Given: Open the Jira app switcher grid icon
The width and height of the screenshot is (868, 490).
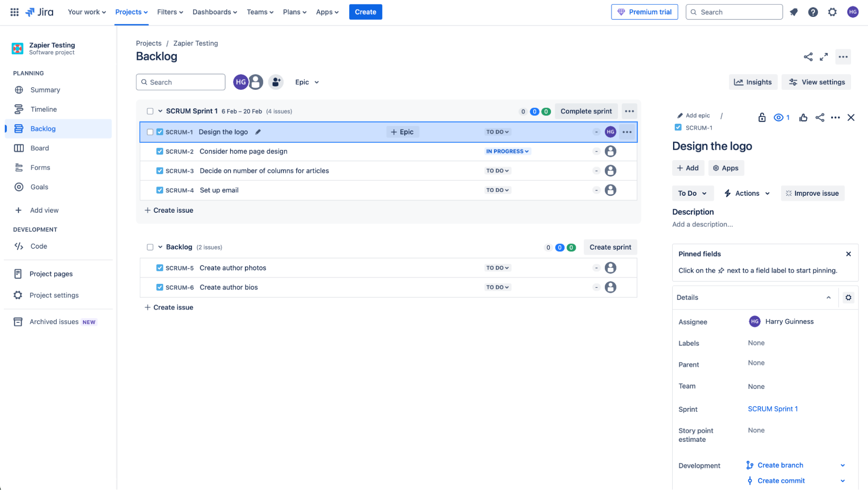Looking at the screenshot, I should pos(14,12).
